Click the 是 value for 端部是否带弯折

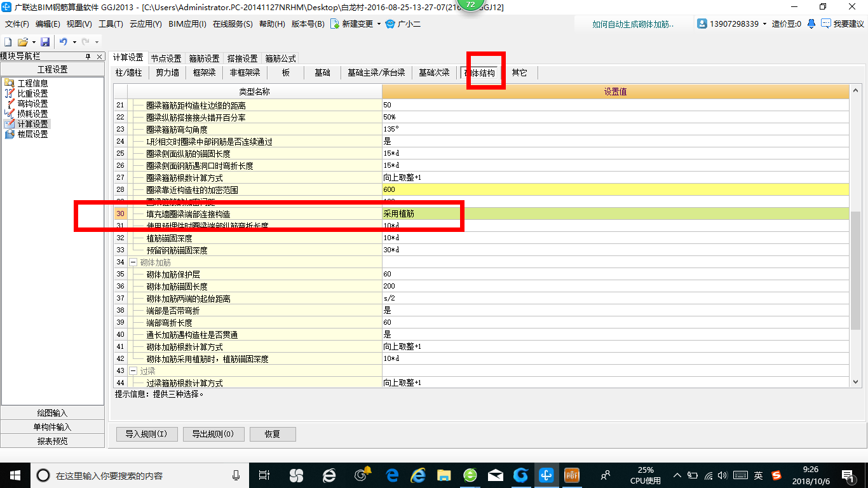pos(615,311)
